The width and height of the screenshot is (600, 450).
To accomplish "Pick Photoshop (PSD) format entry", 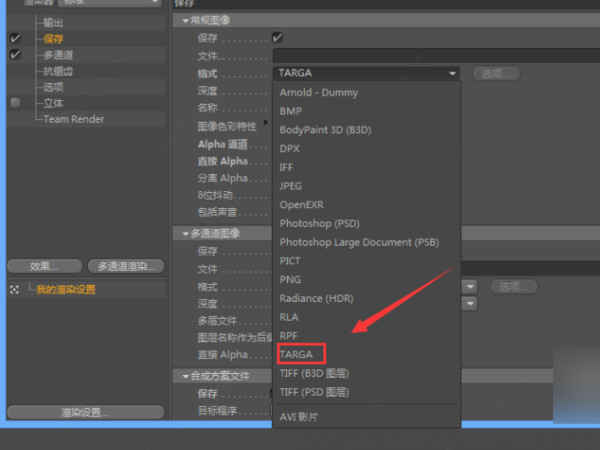I will (x=320, y=223).
